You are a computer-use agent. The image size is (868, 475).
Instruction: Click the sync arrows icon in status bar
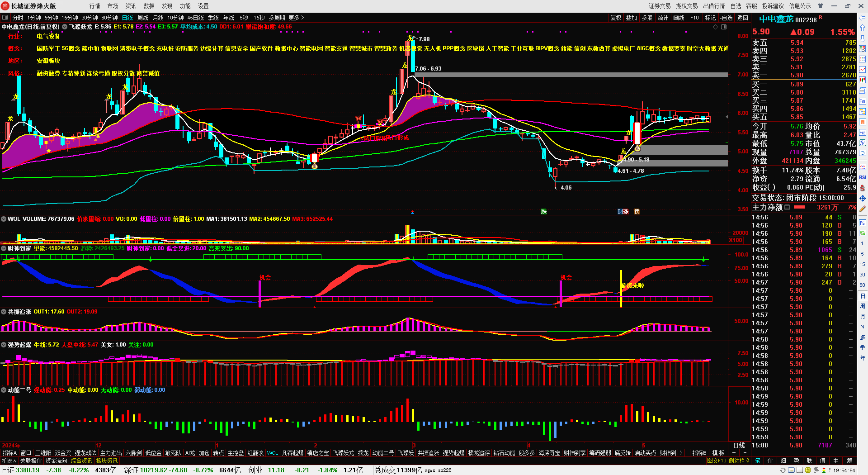pos(783,470)
